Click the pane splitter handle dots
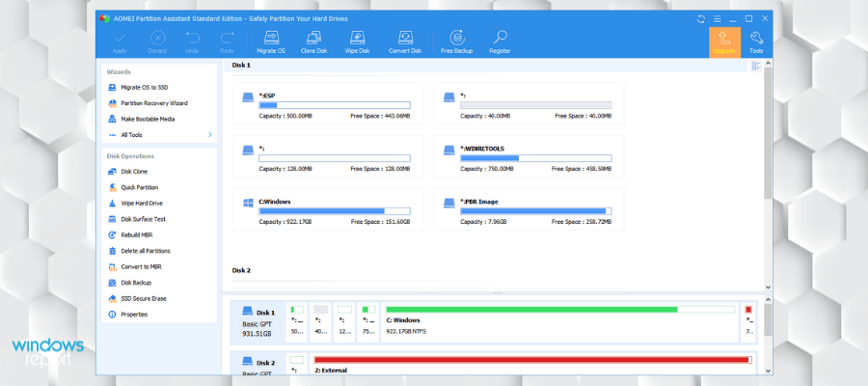The image size is (868, 386). coord(498,293)
